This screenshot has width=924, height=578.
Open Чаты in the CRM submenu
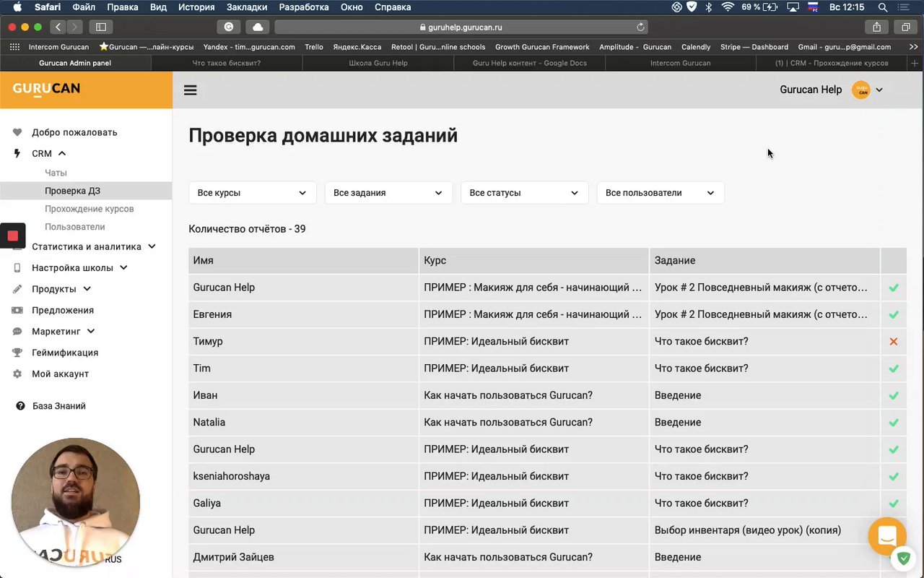coord(56,173)
